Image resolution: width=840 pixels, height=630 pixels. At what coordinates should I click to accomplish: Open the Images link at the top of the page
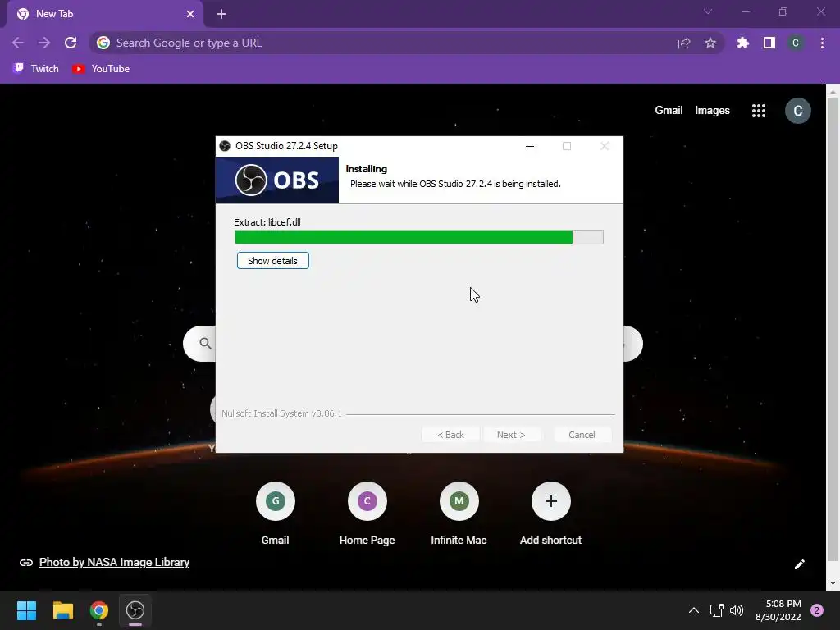click(712, 111)
